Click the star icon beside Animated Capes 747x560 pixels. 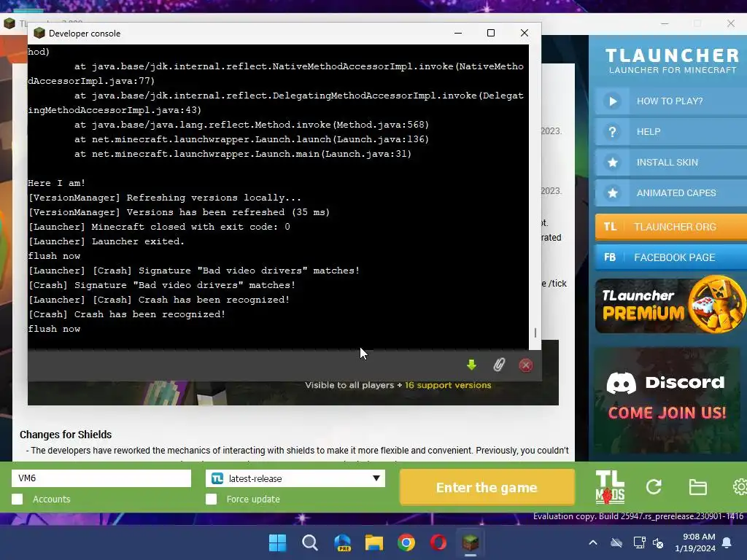(613, 192)
